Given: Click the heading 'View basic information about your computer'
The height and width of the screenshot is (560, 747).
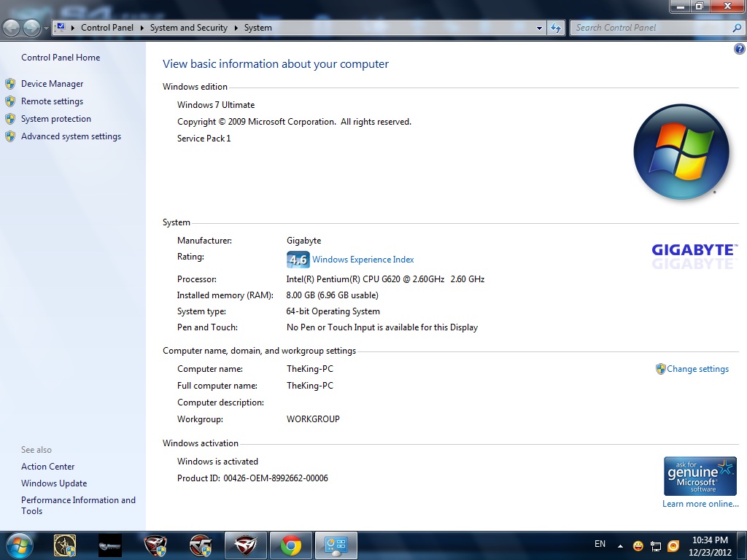Looking at the screenshot, I should point(275,64).
